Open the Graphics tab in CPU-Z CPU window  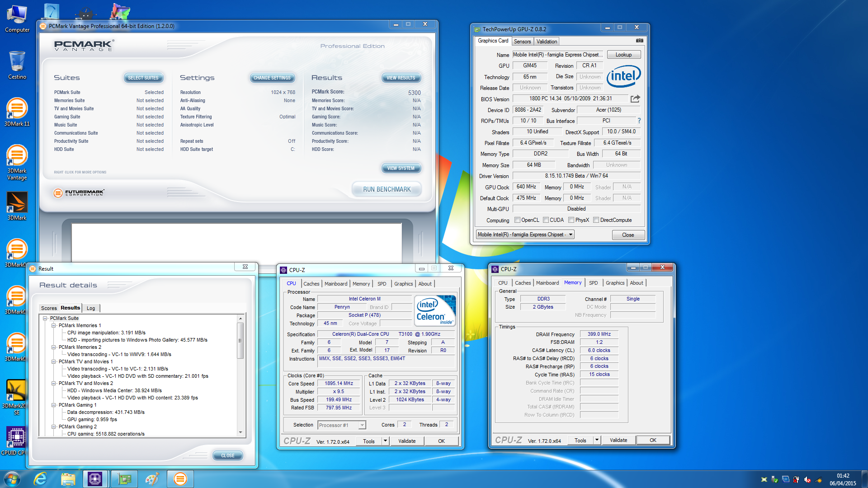(403, 284)
